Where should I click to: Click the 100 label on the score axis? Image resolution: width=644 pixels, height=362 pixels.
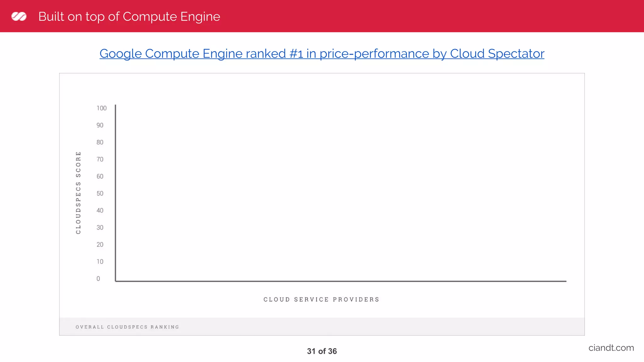coord(102,108)
